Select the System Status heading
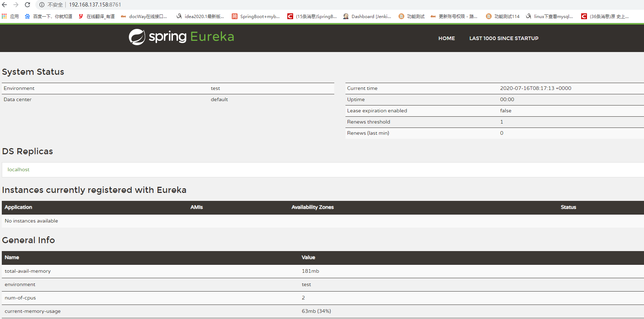This screenshot has height=319, width=644. click(x=33, y=72)
